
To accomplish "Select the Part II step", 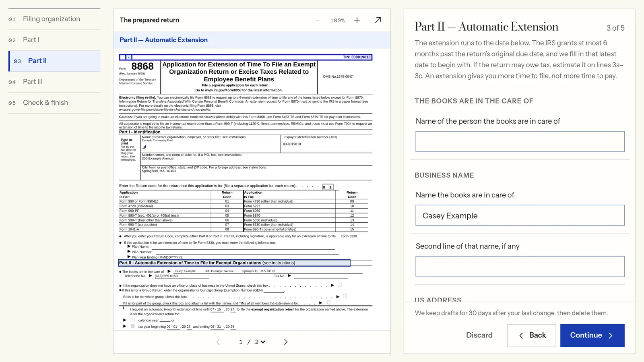I will tap(54, 61).
